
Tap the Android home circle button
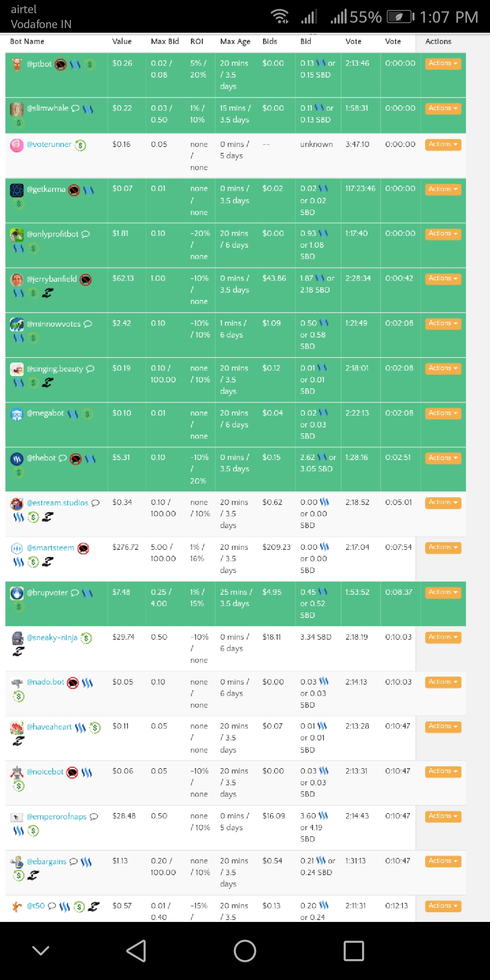click(245, 951)
